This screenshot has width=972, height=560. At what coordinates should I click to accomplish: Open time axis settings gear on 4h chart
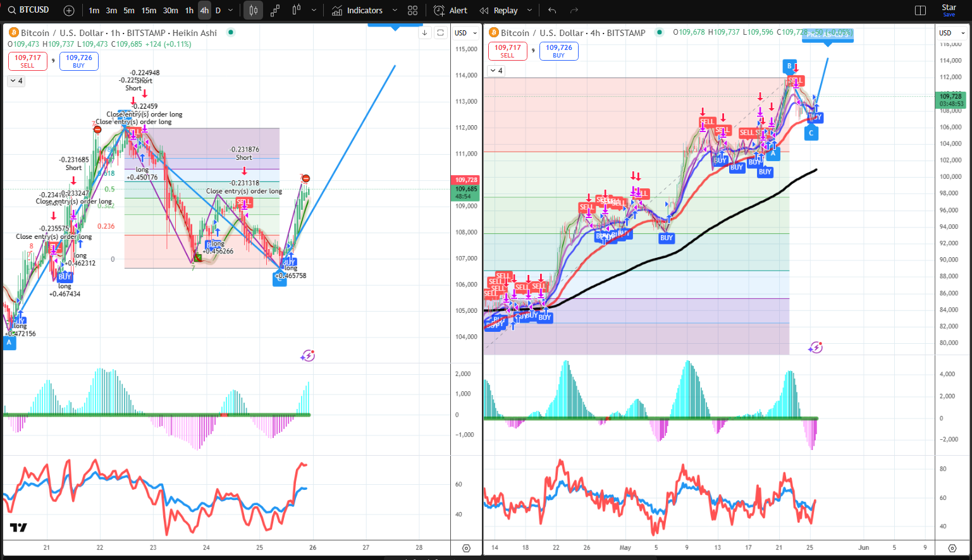point(952,548)
